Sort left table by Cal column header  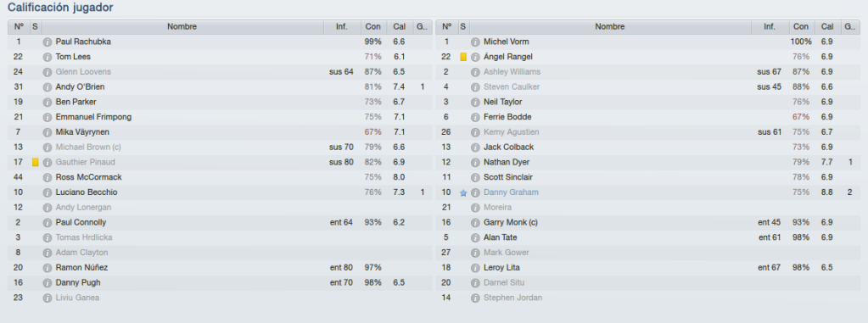tap(400, 26)
